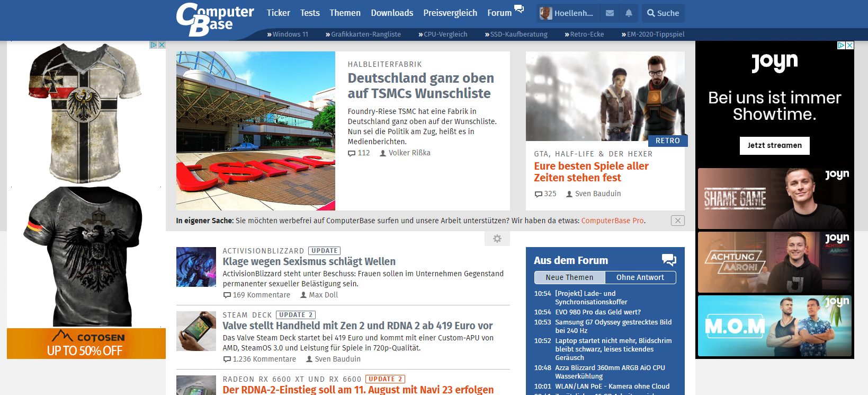Open headline Valve stellt Handheld mit Zen 2 vor

357,326
